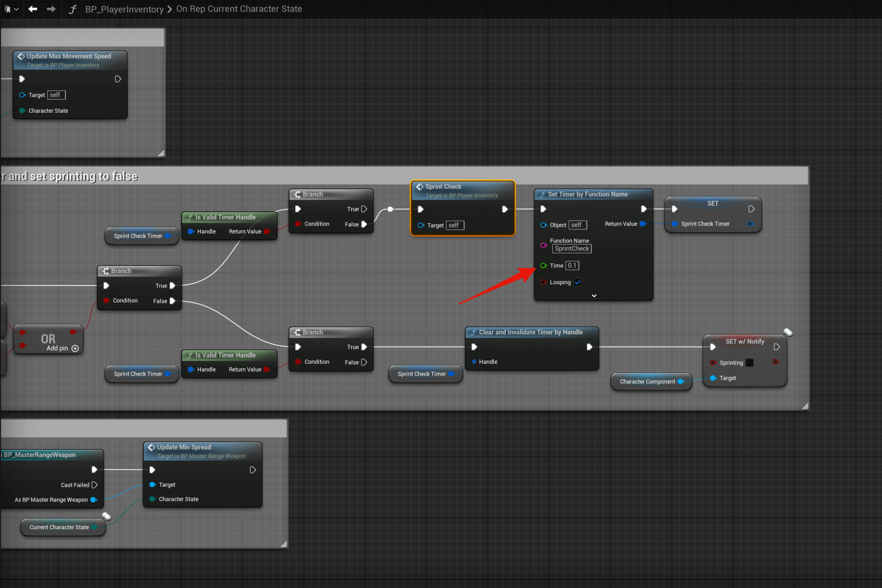Click On Rep Current Character State breadcrumb
882x588 pixels.
point(239,9)
